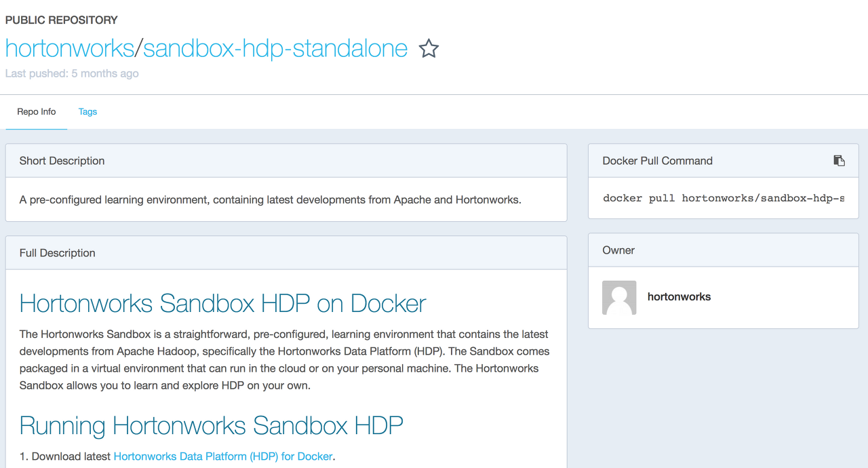Image resolution: width=868 pixels, height=468 pixels.
Task: Click the Running Hortonworks Sandbox HDP heading
Action: tap(211, 425)
